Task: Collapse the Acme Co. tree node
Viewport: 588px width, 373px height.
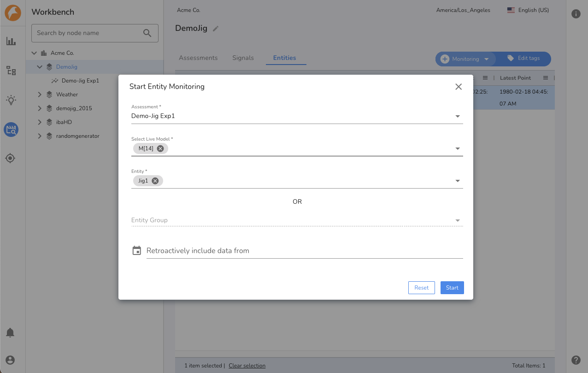Action: point(34,53)
